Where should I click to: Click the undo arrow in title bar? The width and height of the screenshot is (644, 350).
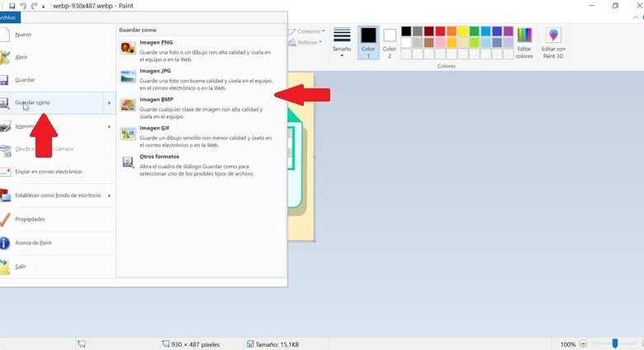(23, 6)
